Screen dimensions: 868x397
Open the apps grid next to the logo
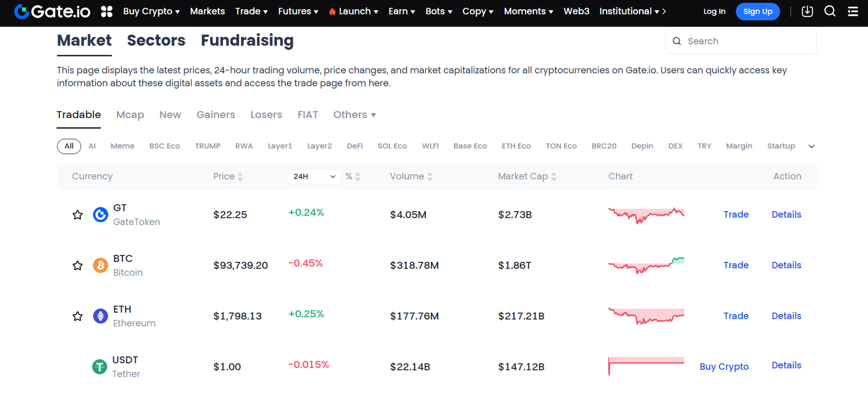[x=106, y=11]
